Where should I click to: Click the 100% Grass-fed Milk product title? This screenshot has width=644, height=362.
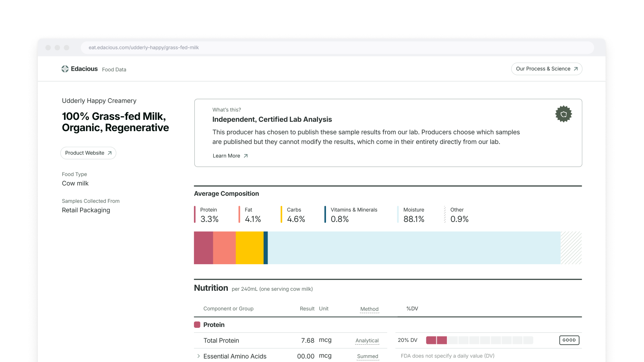click(x=115, y=122)
